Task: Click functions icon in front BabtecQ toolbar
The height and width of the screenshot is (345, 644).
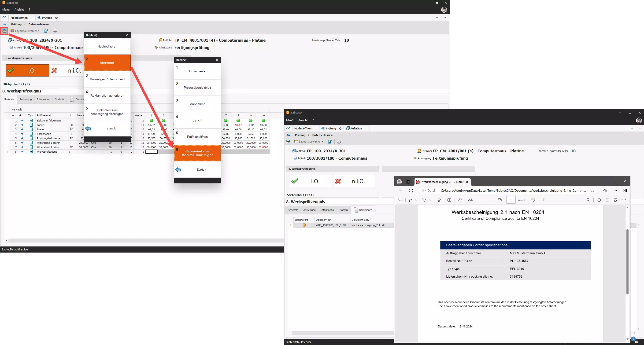Action: click(x=288, y=142)
